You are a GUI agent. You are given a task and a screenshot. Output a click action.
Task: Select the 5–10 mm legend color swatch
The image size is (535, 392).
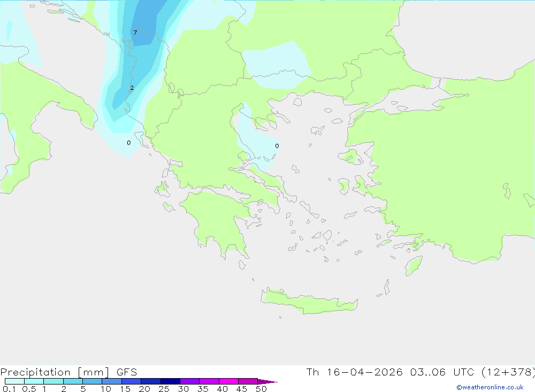tap(93, 381)
